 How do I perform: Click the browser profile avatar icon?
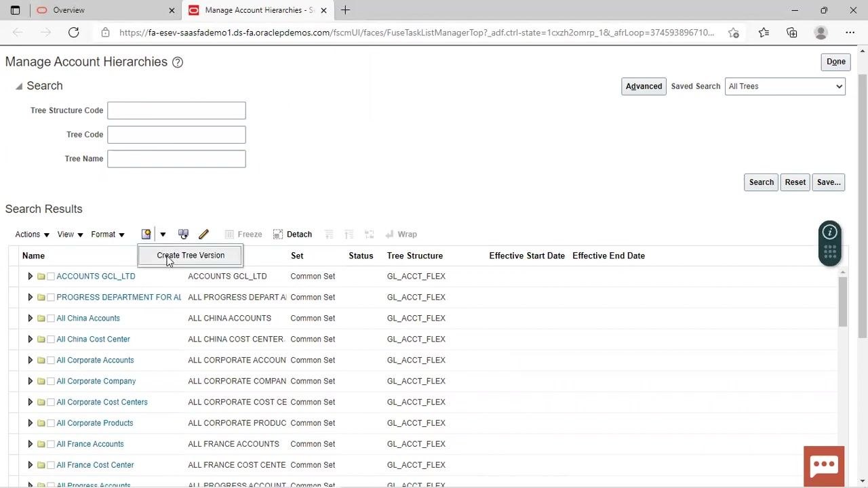821,33
